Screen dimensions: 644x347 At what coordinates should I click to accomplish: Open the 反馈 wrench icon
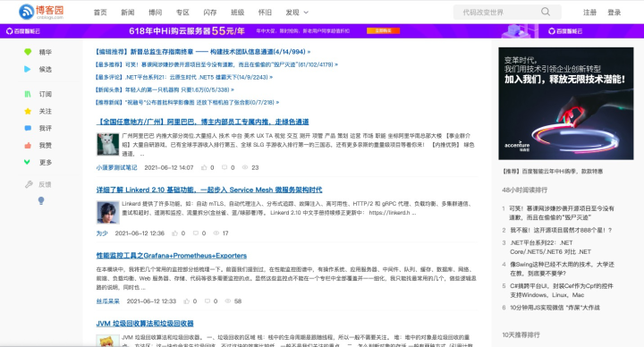point(29,184)
